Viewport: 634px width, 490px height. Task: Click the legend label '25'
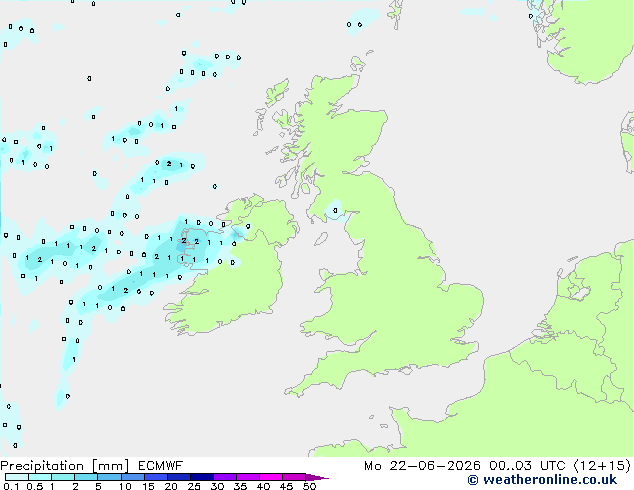point(194,486)
